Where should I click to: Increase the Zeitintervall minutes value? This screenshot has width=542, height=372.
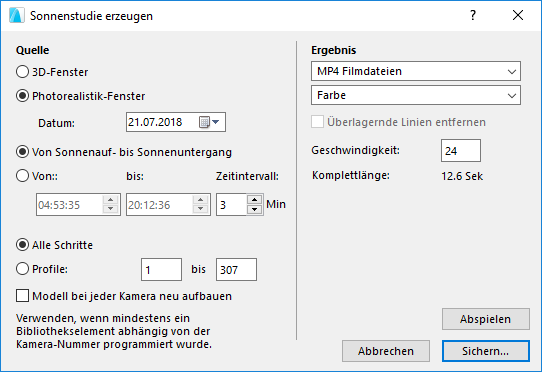coord(255,200)
